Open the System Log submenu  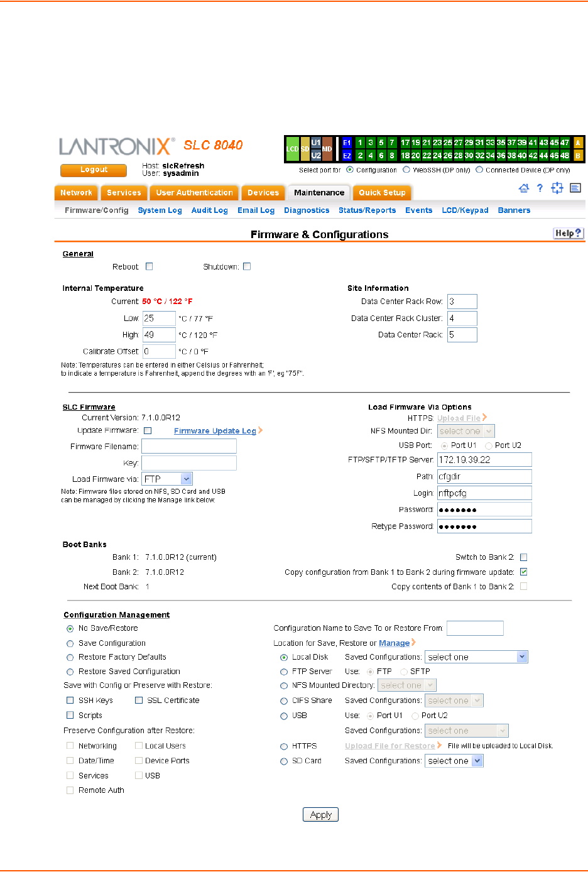click(x=160, y=210)
